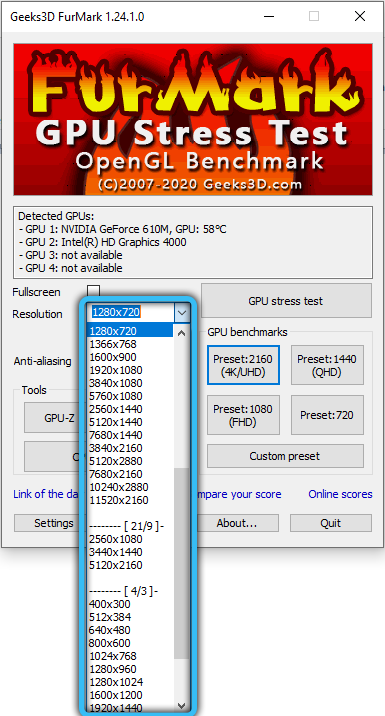The height and width of the screenshot is (716, 385).
Task: Click the Intel(R) HD Graphics 4000 line
Action: [x=103, y=242]
